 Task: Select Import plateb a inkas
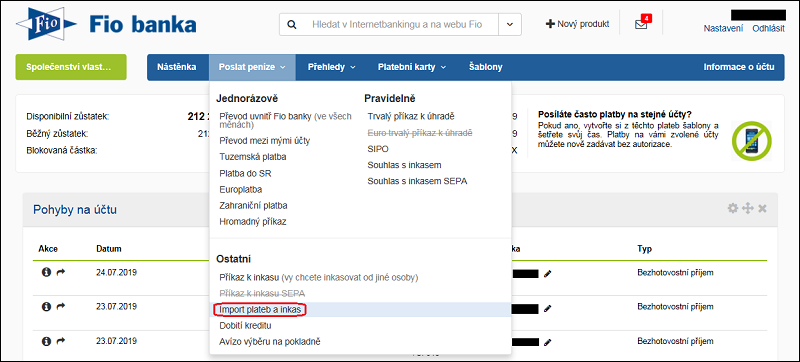pyautogui.click(x=260, y=309)
